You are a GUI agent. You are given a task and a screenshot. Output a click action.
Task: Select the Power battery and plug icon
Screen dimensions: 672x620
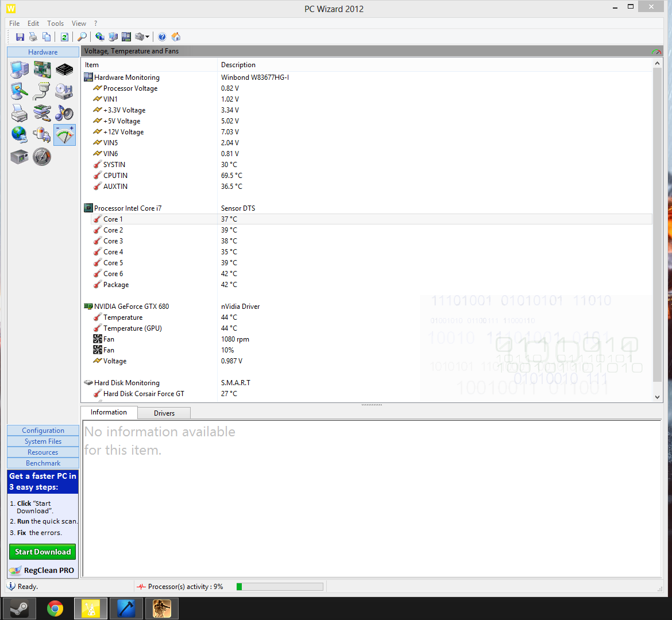pos(42,135)
